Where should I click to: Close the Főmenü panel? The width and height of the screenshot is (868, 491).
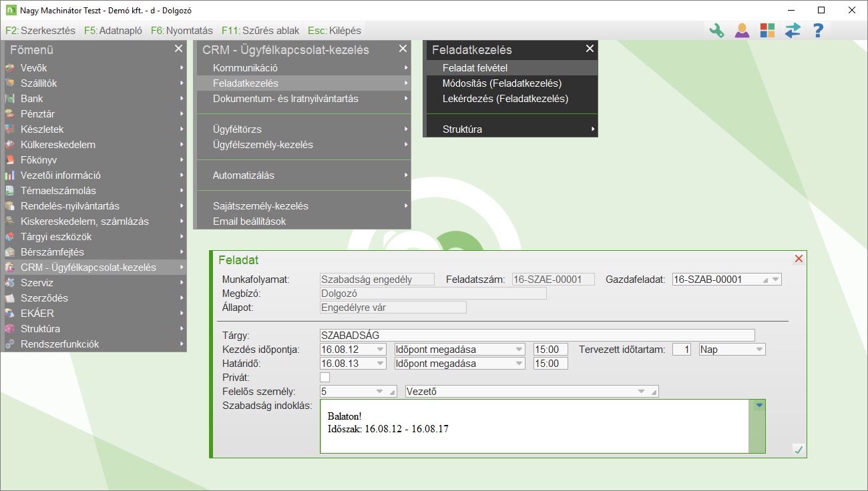click(178, 49)
